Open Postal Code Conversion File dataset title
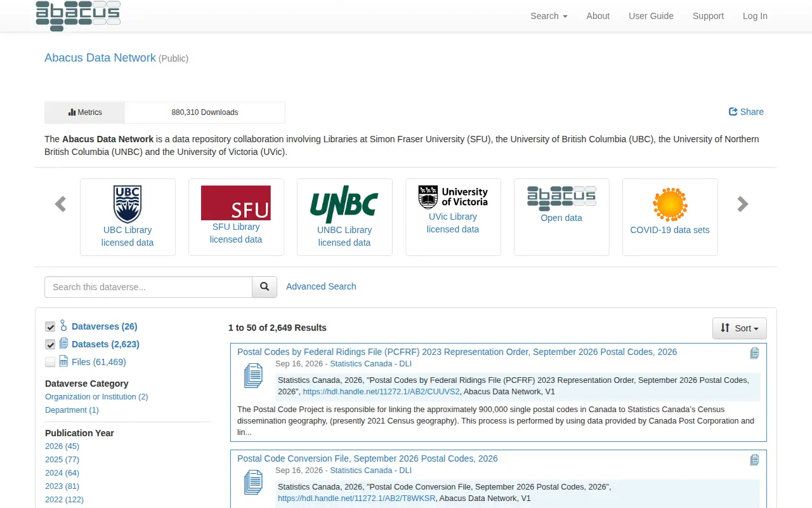The image size is (812, 508). click(367, 458)
